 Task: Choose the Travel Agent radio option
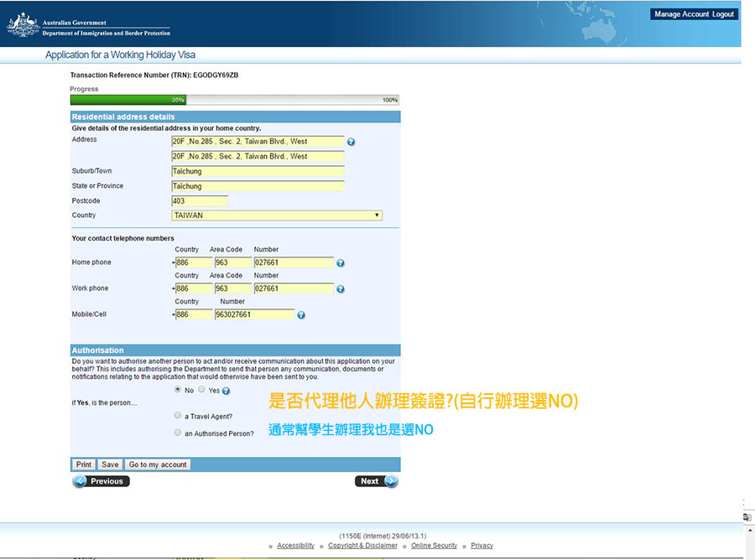[x=177, y=415]
